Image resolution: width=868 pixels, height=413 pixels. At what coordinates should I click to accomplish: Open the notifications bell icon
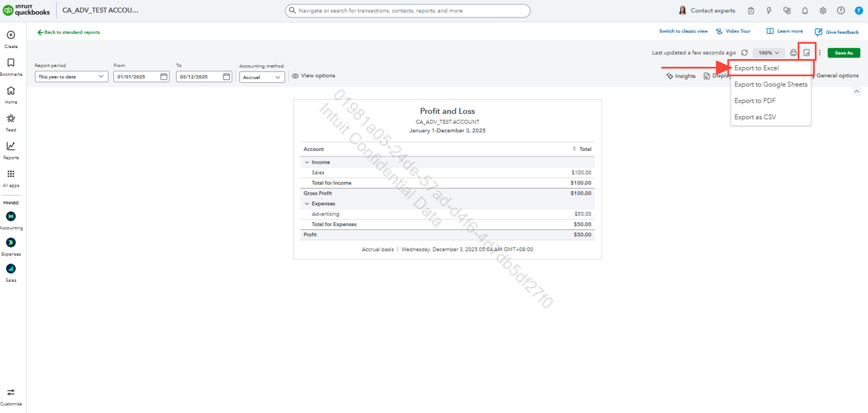(x=805, y=11)
